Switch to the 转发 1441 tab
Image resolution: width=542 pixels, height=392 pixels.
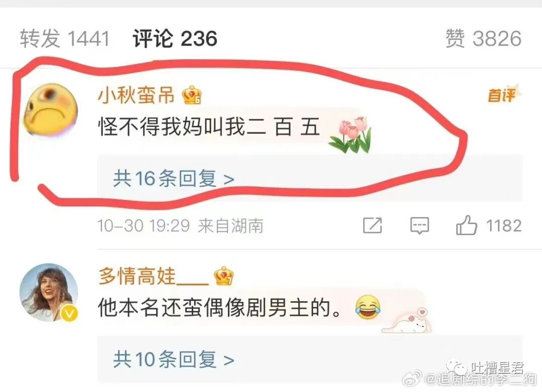(65, 38)
